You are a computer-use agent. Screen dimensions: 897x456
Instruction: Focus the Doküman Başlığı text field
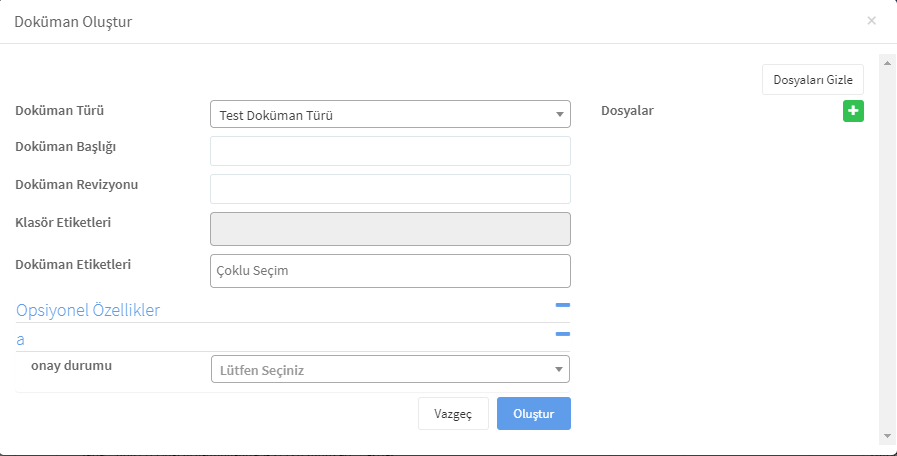(390, 151)
